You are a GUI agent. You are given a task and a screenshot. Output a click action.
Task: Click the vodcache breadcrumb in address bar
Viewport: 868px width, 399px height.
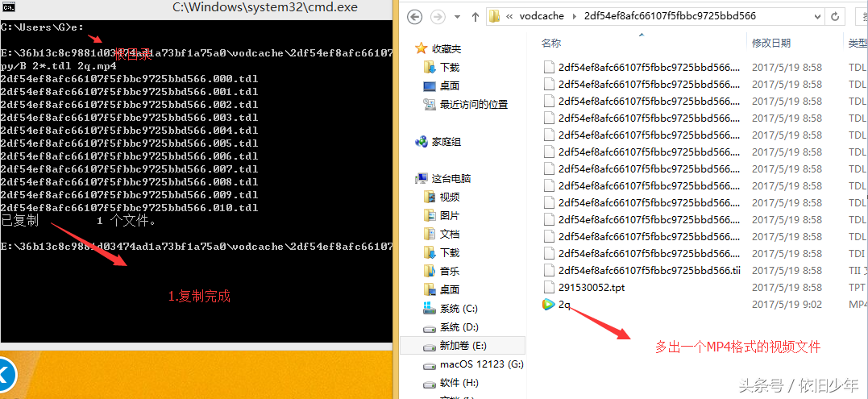pos(542,16)
